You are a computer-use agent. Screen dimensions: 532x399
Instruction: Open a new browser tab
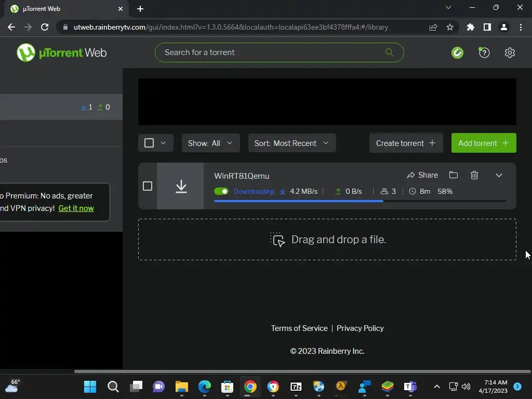coord(140,9)
